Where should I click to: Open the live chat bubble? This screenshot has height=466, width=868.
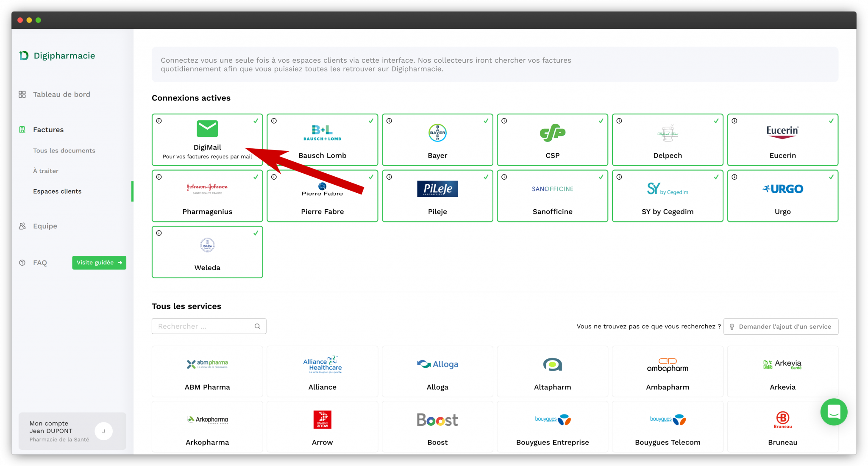click(833, 412)
